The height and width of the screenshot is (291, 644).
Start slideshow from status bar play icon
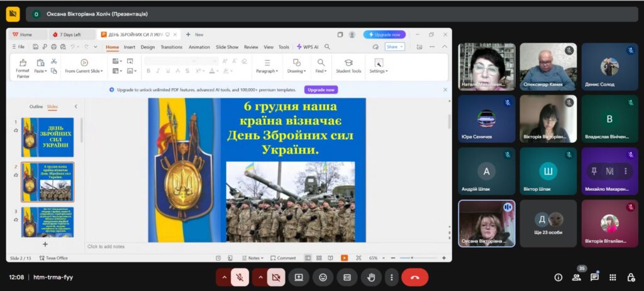click(x=344, y=258)
